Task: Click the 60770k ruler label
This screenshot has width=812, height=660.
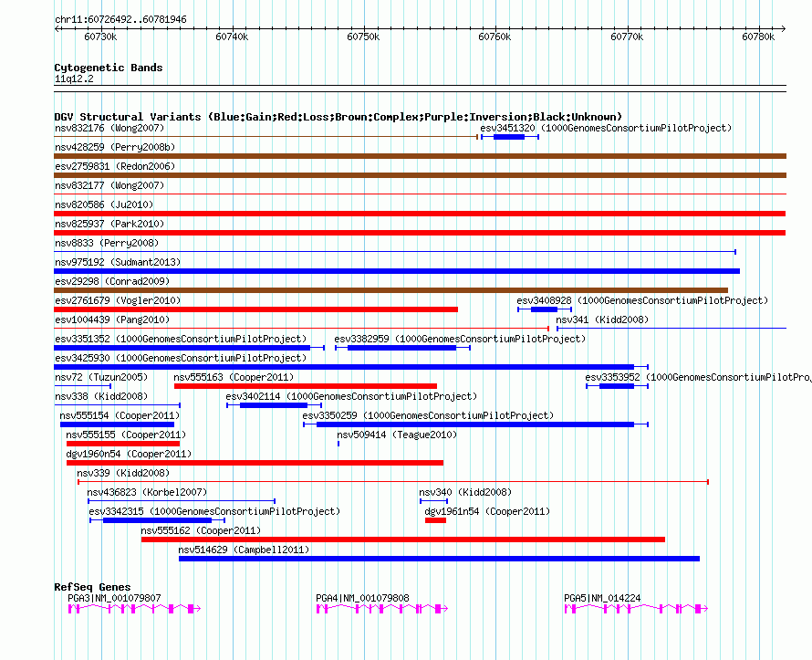Action: click(x=627, y=37)
